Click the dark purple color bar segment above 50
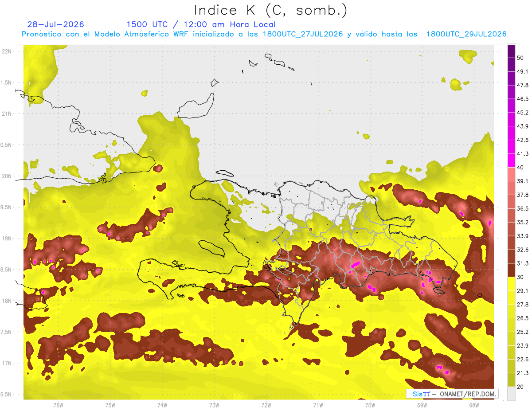 pyautogui.click(x=511, y=51)
